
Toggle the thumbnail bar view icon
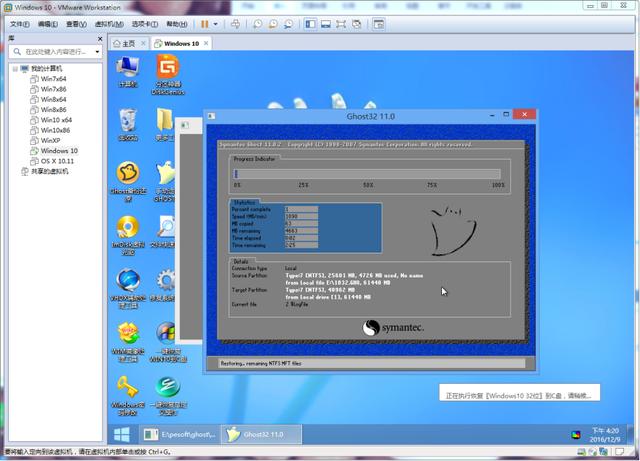[x=326, y=24]
